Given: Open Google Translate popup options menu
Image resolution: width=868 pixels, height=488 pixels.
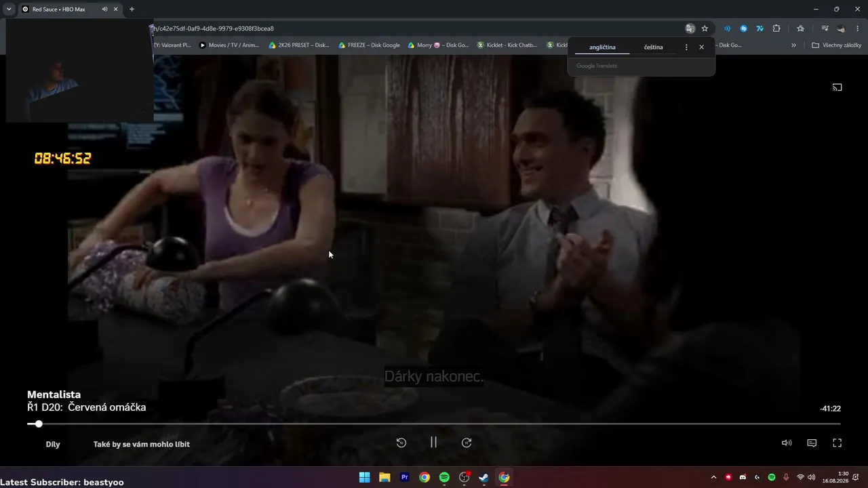Looking at the screenshot, I should point(686,47).
